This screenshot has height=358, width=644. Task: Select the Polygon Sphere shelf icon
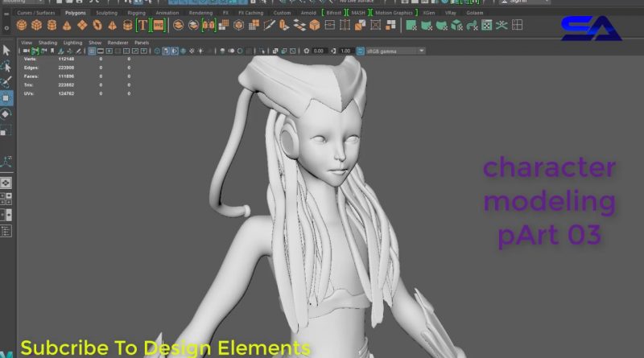(23, 25)
